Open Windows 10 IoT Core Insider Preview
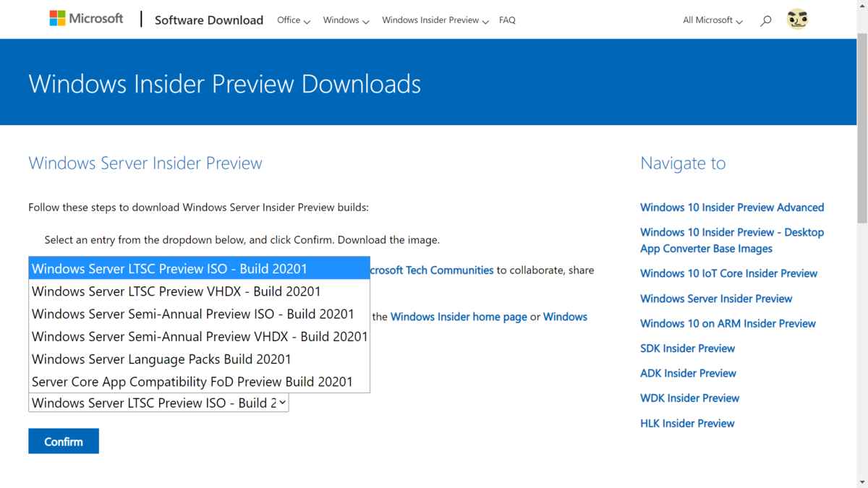Screen dimensions: 868x488 point(728,273)
